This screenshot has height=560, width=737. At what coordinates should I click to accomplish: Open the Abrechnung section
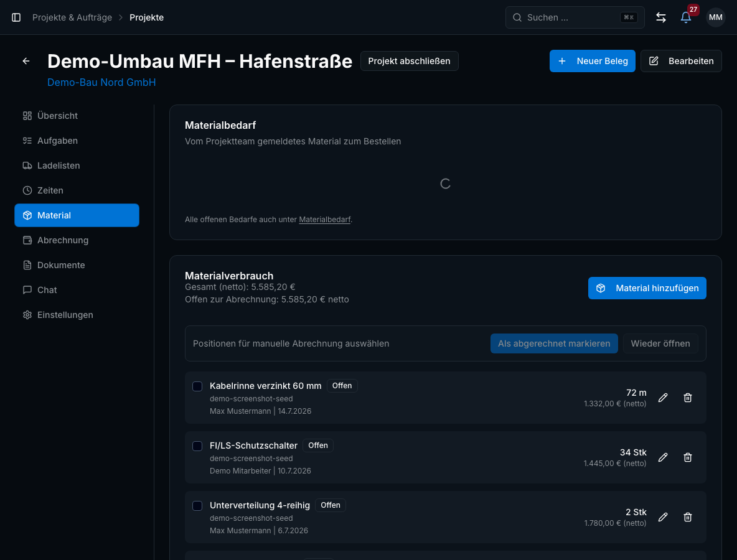pyautogui.click(x=77, y=240)
